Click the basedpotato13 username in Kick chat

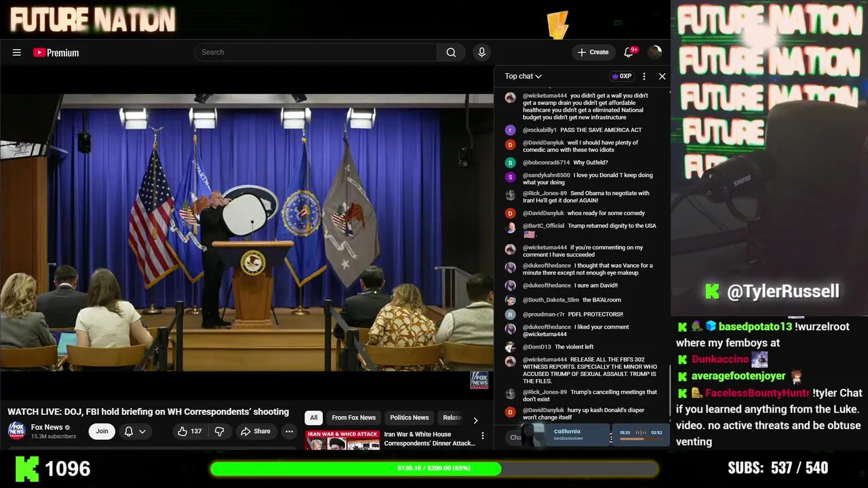(x=755, y=327)
